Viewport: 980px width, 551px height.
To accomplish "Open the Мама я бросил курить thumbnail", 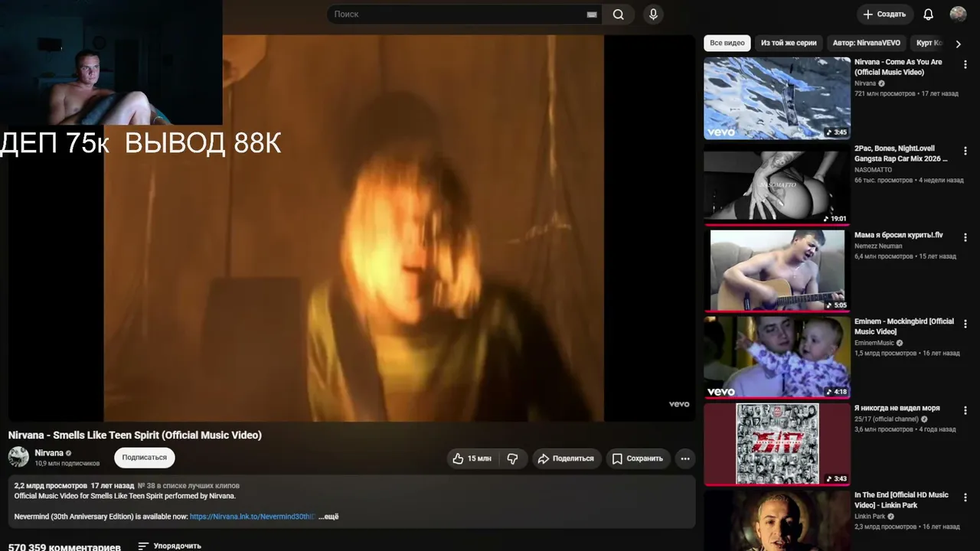I will point(777,271).
